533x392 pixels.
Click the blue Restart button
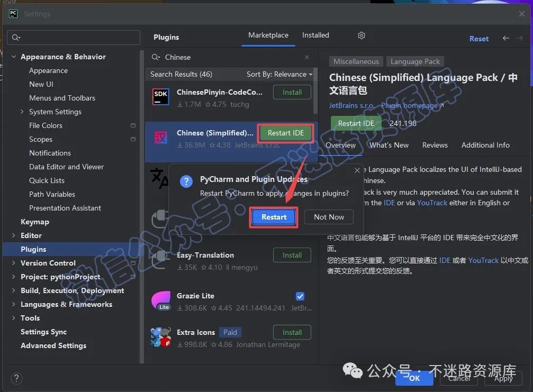click(x=274, y=217)
